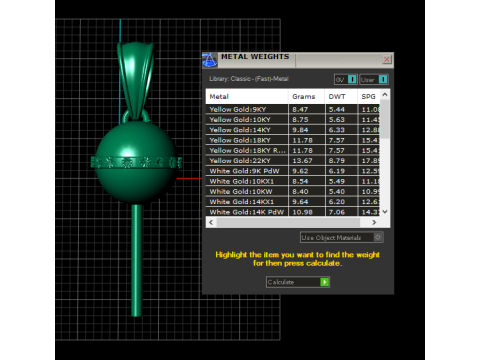Viewport: 480px width, 360px height.
Task: Click the 10.98 grams cell
Action: pyautogui.click(x=306, y=212)
